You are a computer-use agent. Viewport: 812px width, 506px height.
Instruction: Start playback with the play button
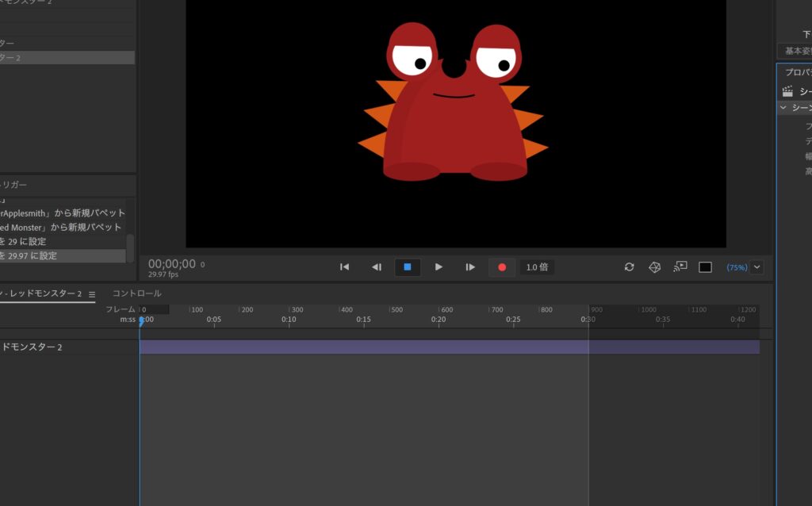439,267
